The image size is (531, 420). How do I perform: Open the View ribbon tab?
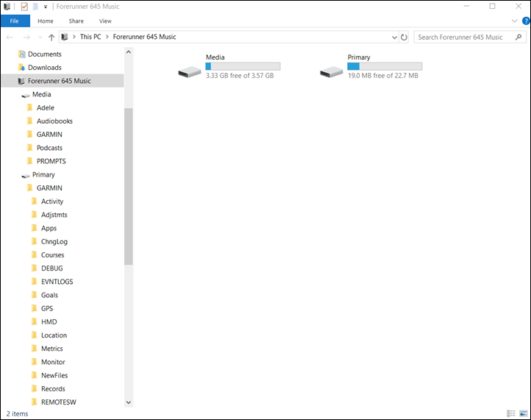tap(105, 21)
